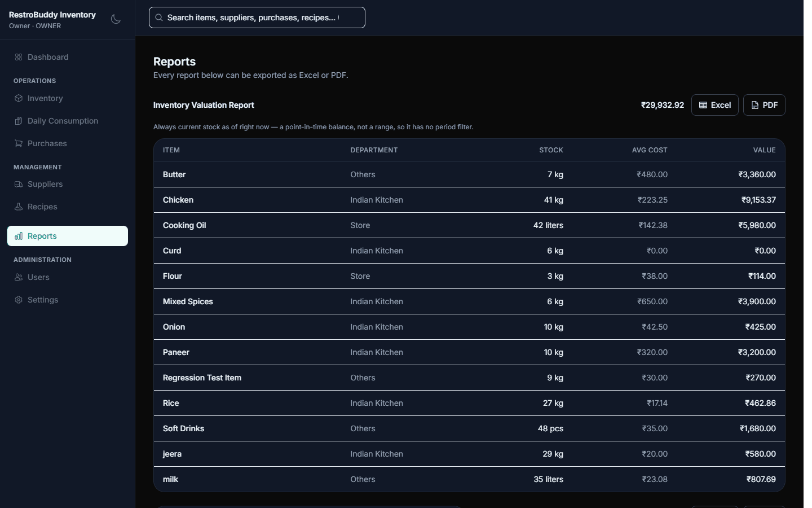Select the Butter row item name
This screenshot has height=508, width=812.
point(174,174)
